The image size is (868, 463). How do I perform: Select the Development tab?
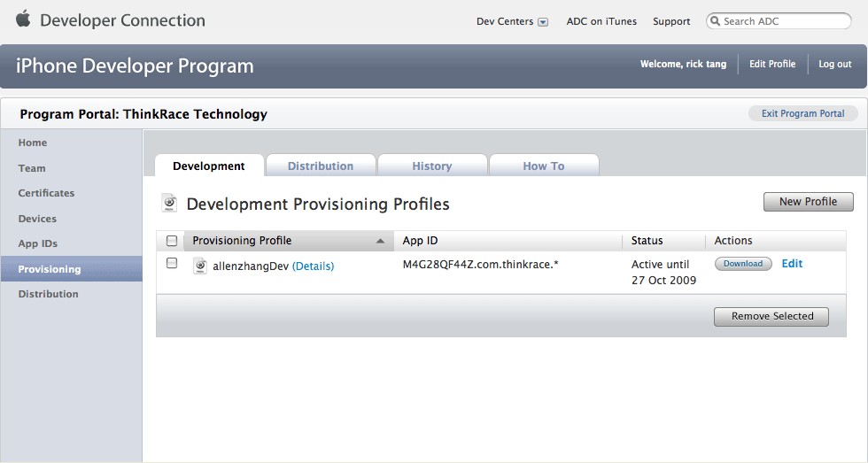[x=209, y=166]
